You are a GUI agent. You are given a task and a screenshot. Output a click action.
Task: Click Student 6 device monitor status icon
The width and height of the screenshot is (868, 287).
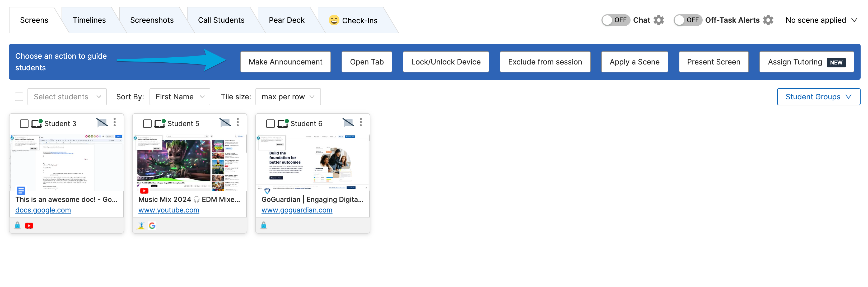click(283, 123)
